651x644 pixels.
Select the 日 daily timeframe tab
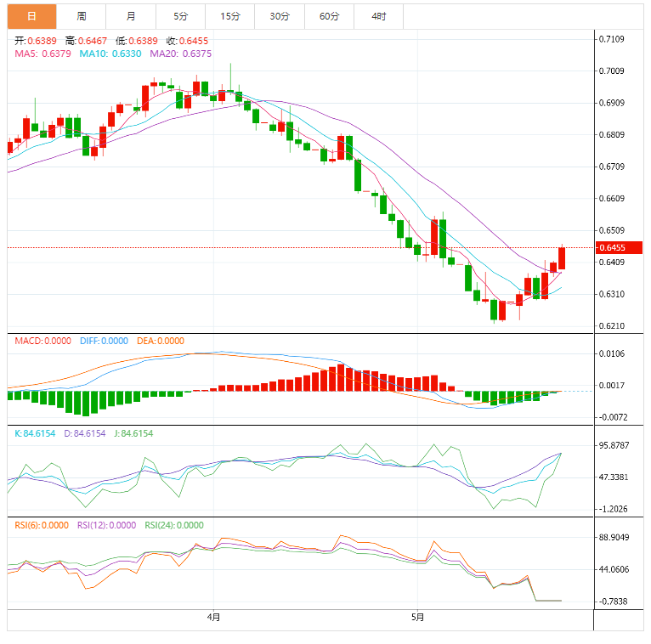(31, 16)
